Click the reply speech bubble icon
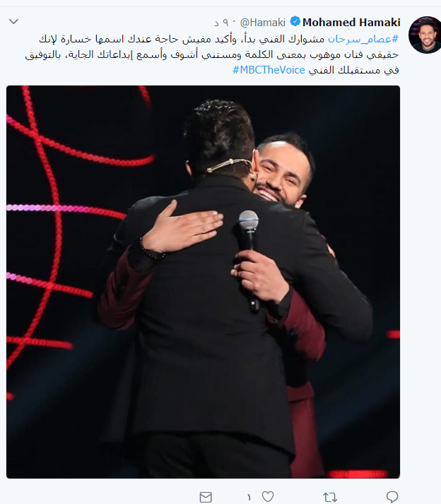Viewport: 441px width, 504px height. click(392, 497)
